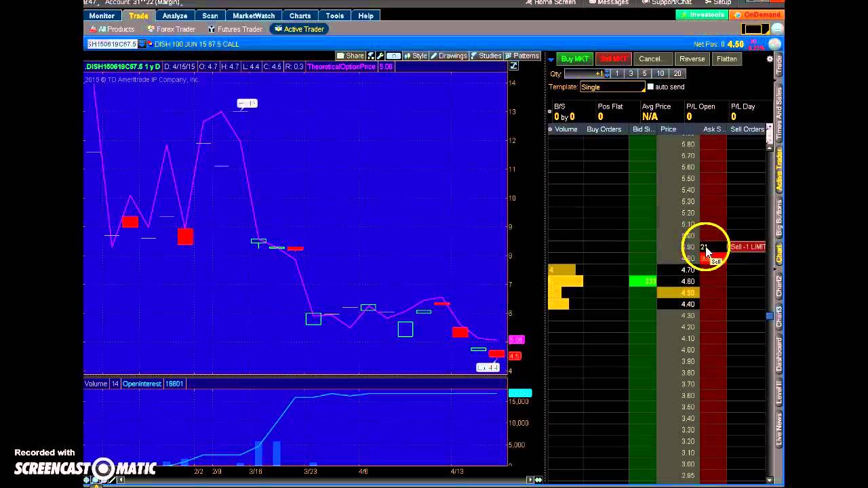Click the Reverse position button
This screenshot has width=868, height=488.
pos(692,59)
